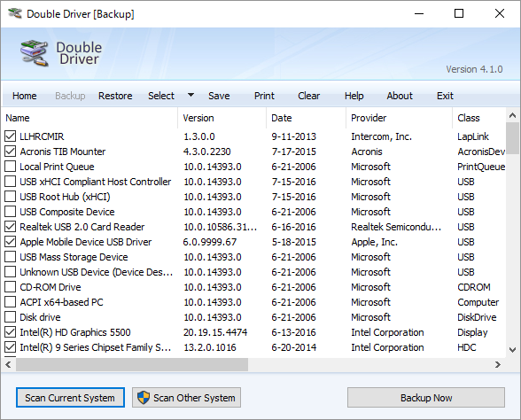Screen dimensions: 521x420
Task: Click the horizontal scrollbar thumb
Action: (x=132, y=364)
